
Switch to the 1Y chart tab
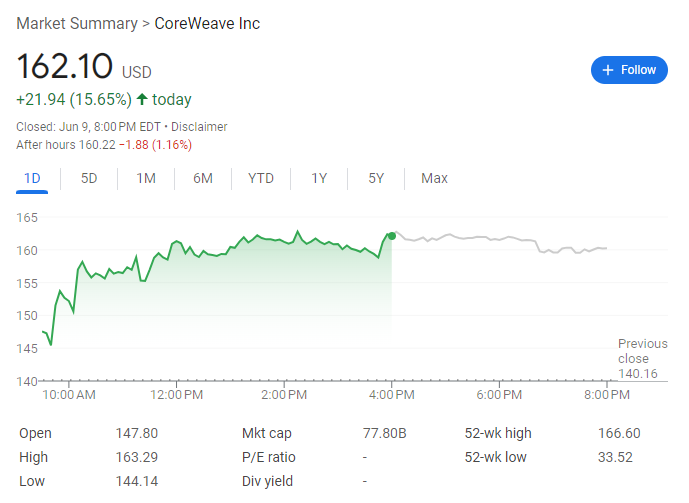[319, 178]
